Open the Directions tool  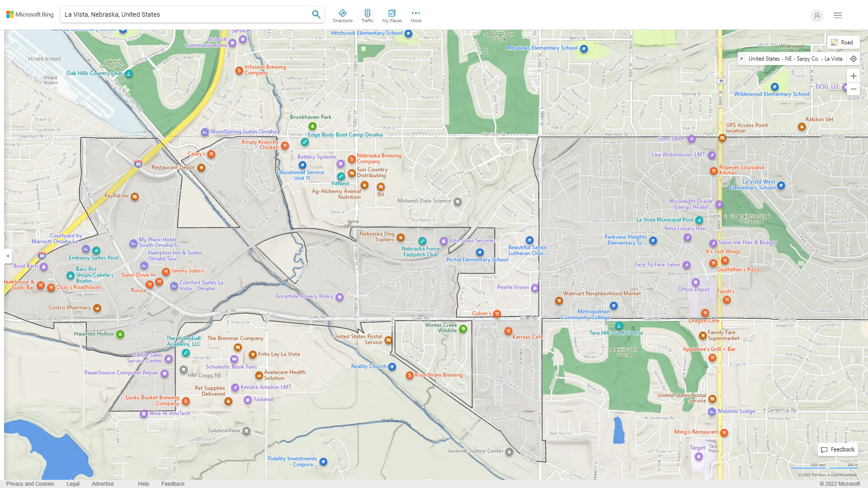(x=343, y=15)
